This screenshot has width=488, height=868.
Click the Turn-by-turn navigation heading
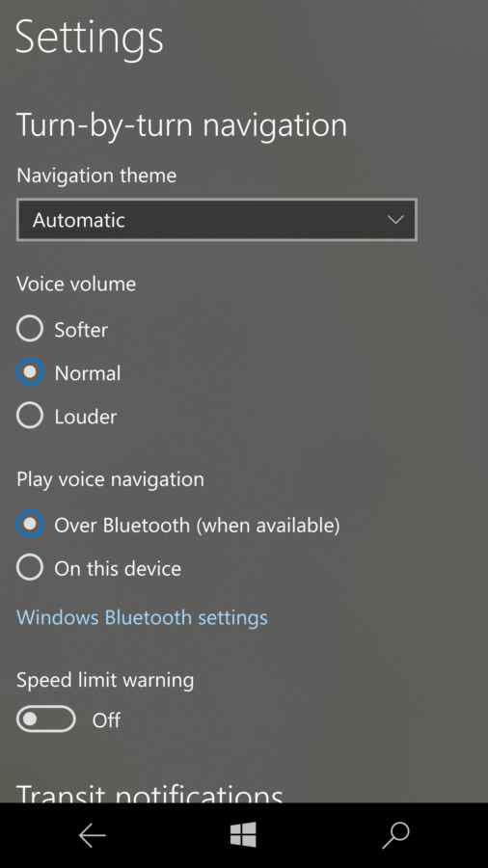182,125
